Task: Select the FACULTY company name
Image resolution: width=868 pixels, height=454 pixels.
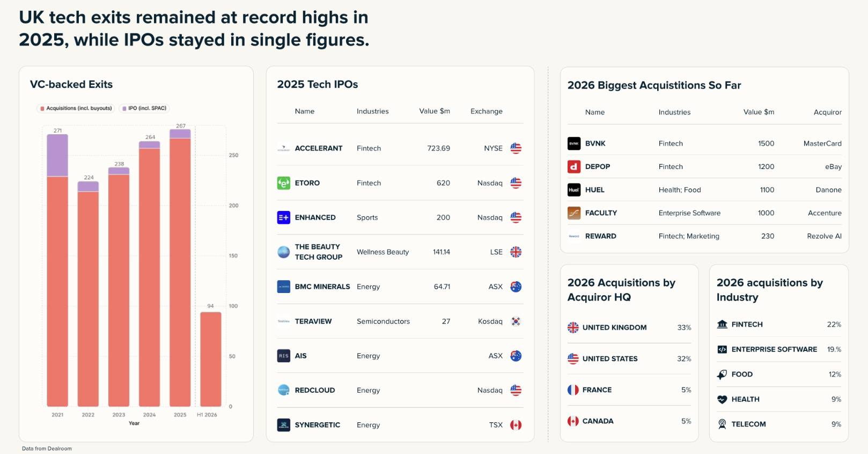Action: 601,213
